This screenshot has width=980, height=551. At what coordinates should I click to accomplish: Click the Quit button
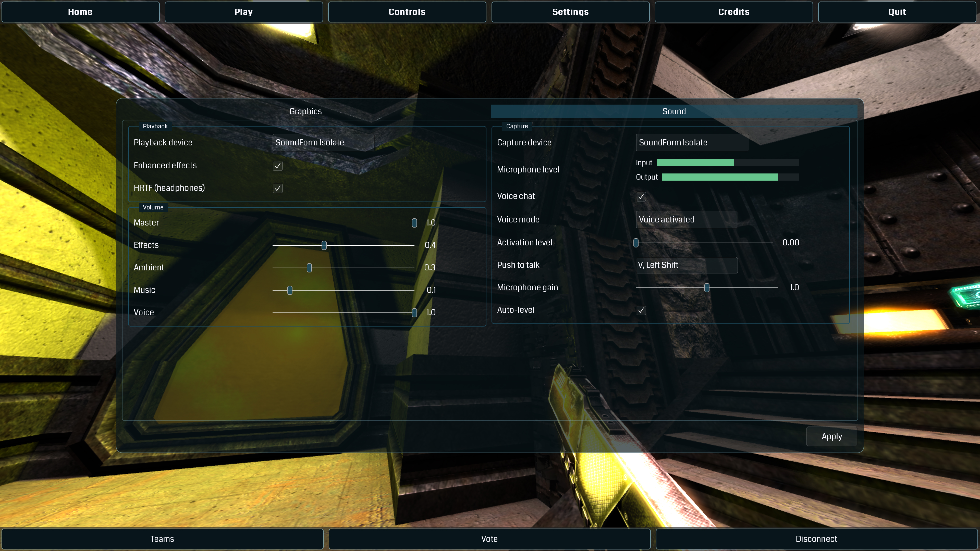(x=897, y=12)
